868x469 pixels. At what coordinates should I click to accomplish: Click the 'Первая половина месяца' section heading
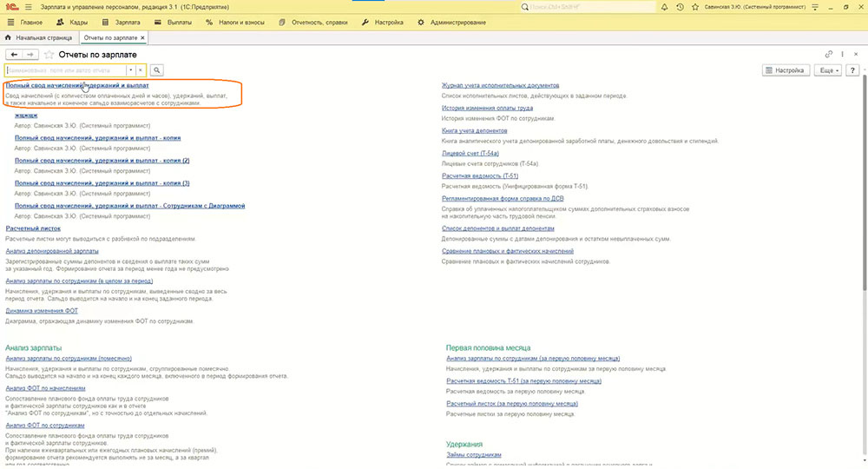(x=488, y=347)
